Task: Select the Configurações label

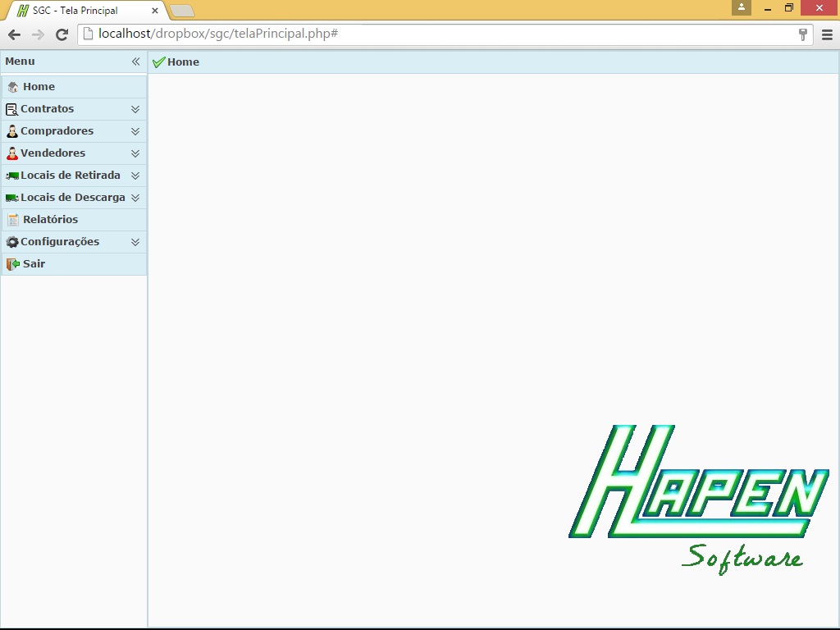Action: pyautogui.click(x=60, y=242)
